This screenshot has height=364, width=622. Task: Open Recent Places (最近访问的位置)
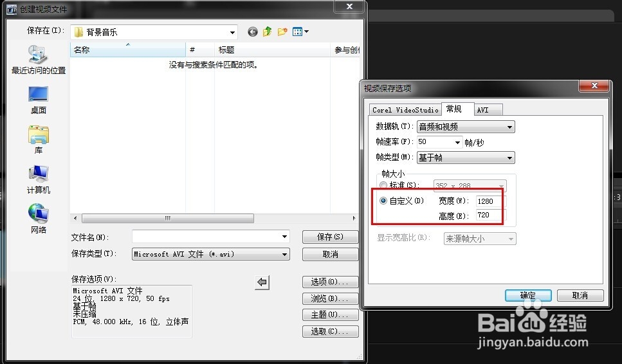[x=38, y=60]
